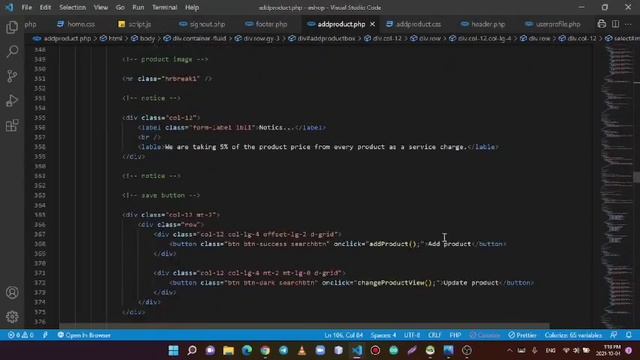Image resolution: width=640 pixels, height=360 pixels.
Task: Click the red record icon in taskbar
Action: point(375,350)
